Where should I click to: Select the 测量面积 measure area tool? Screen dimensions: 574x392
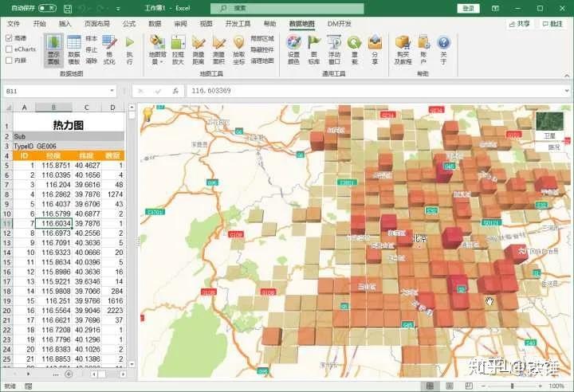[x=218, y=50]
